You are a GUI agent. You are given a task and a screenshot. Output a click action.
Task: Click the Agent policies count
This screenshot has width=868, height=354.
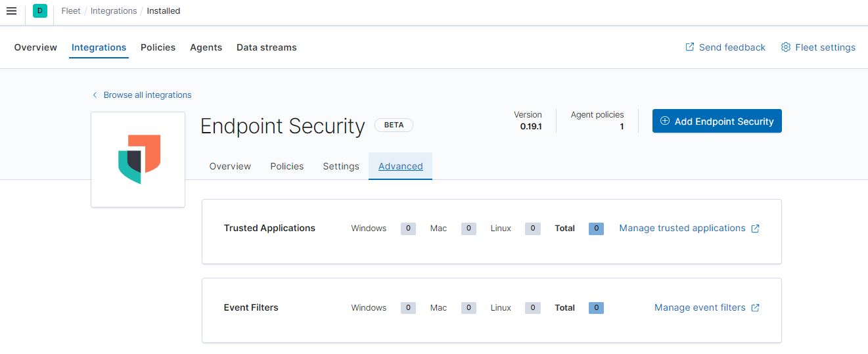click(x=622, y=127)
